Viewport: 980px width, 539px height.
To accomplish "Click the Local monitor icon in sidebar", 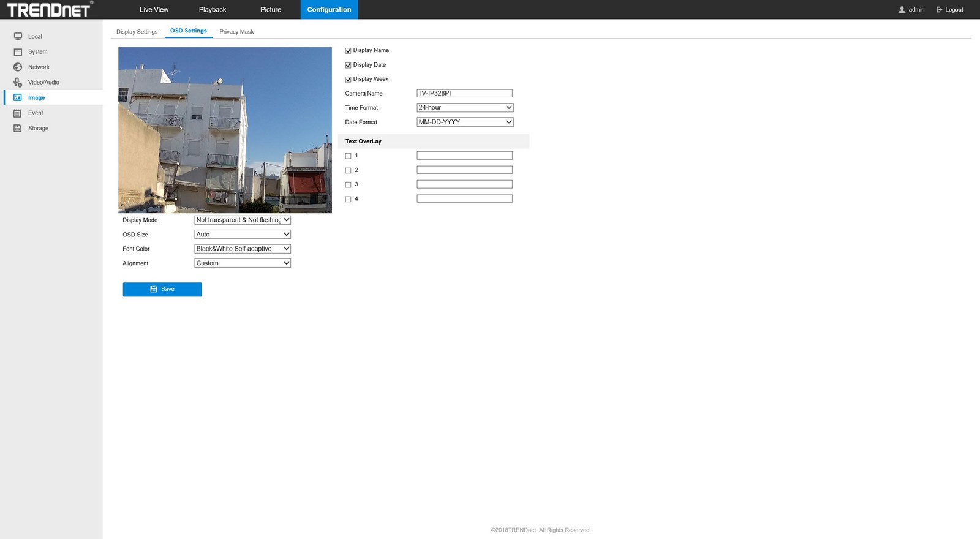I will [x=18, y=37].
